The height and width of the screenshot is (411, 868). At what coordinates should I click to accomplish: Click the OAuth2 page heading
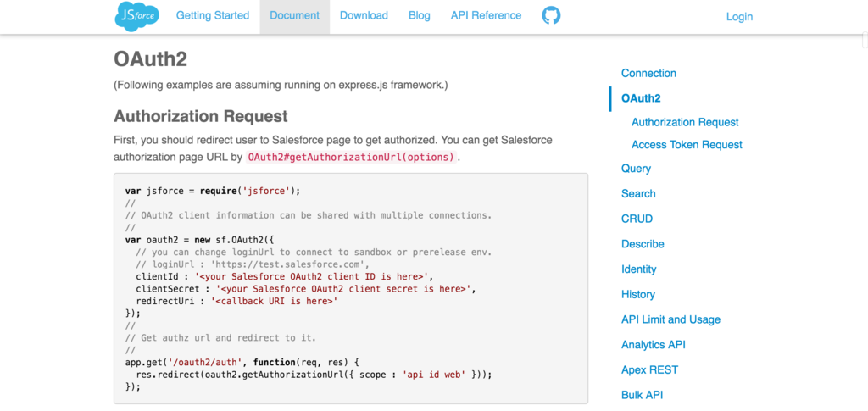[x=151, y=59]
